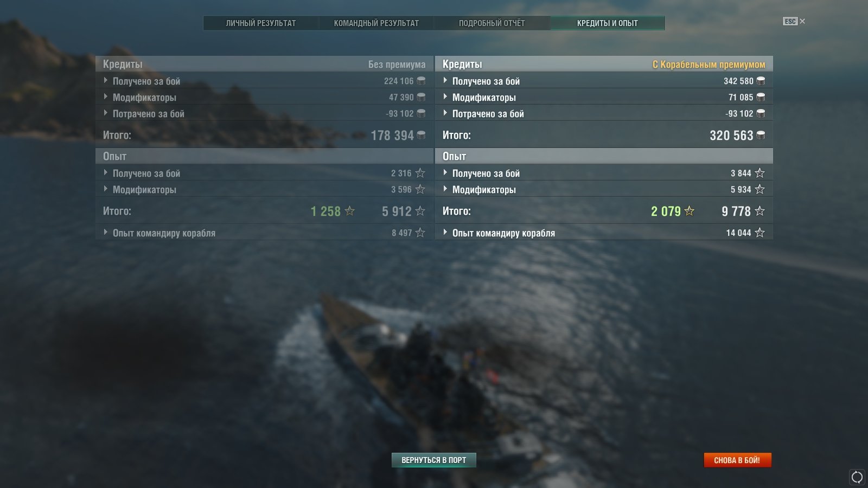This screenshot has height=488, width=868.
Task: Expand premium credits 'Модификаторы' row
Action: [445, 97]
